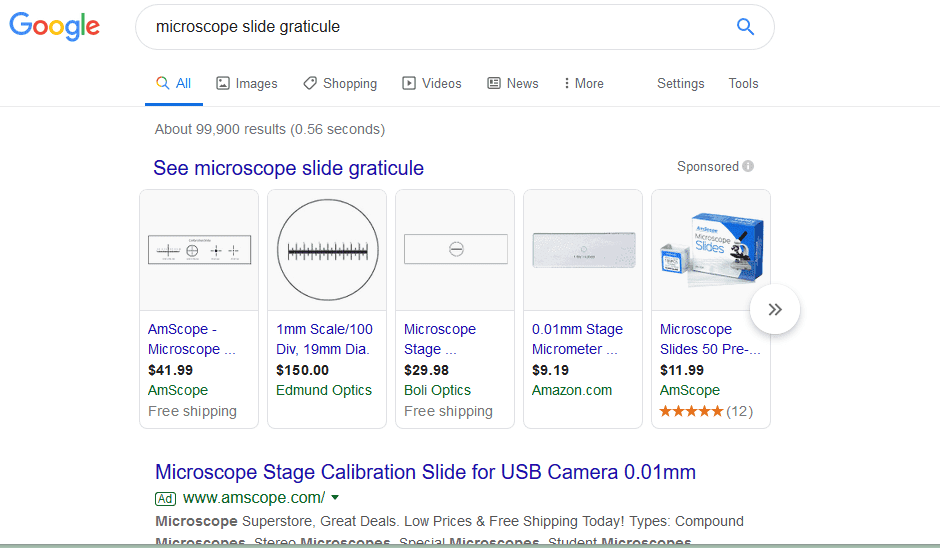Click the five-star rating on AmScope slides
Screen dimensions: 940x548
click(690, 411)
